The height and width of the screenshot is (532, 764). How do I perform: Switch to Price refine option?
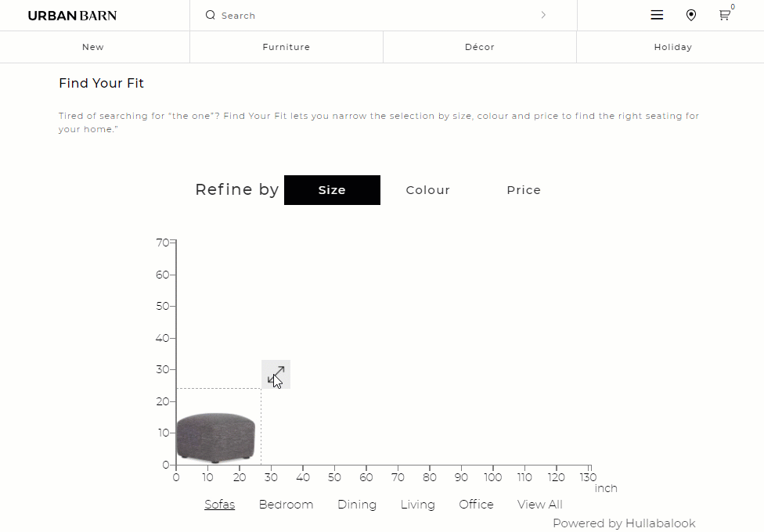[524, 190]
